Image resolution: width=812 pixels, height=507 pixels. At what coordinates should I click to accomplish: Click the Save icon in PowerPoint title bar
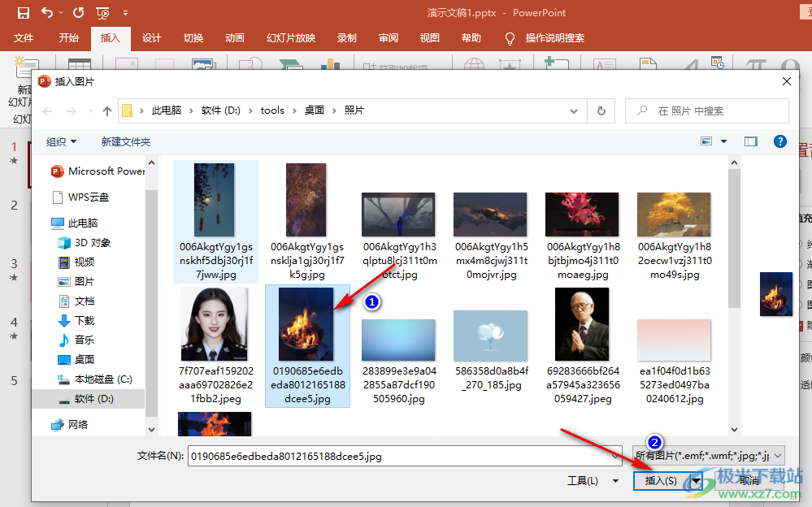click(x=24, y=13)
